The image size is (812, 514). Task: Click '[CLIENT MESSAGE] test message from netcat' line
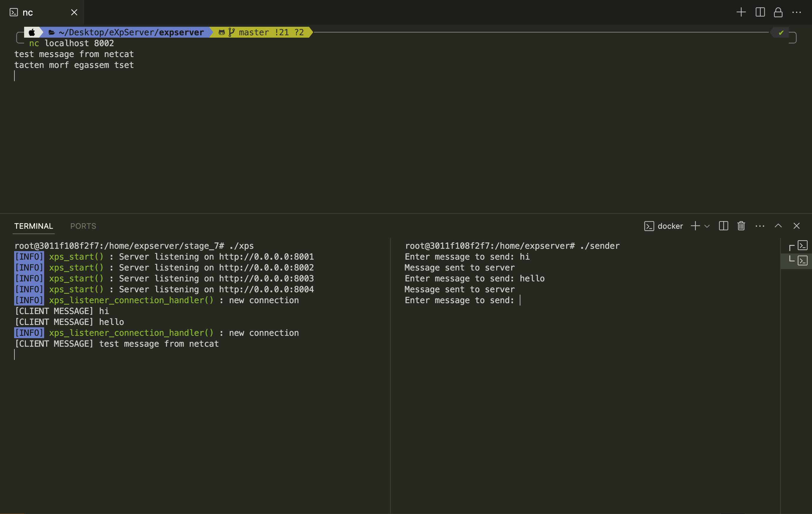(117, 344)
